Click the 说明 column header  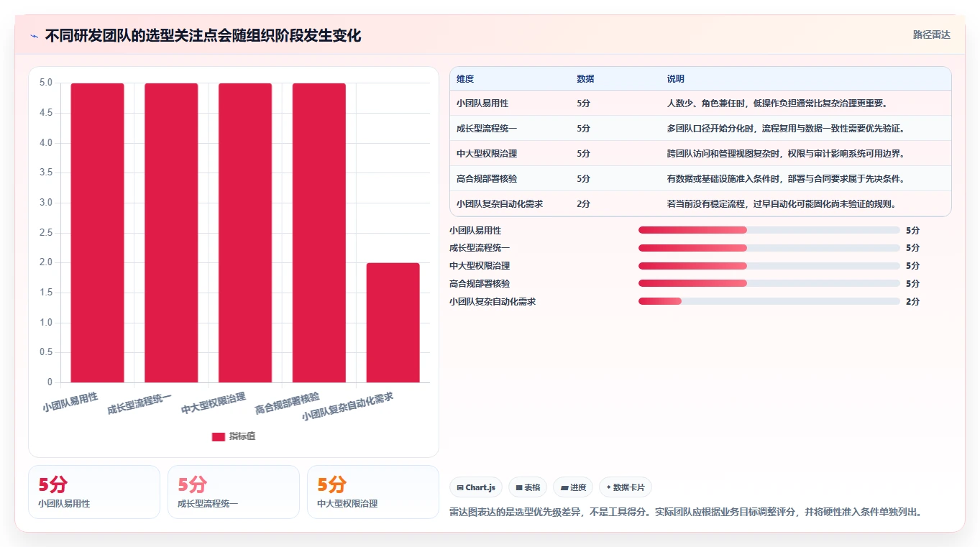[676, 79]
